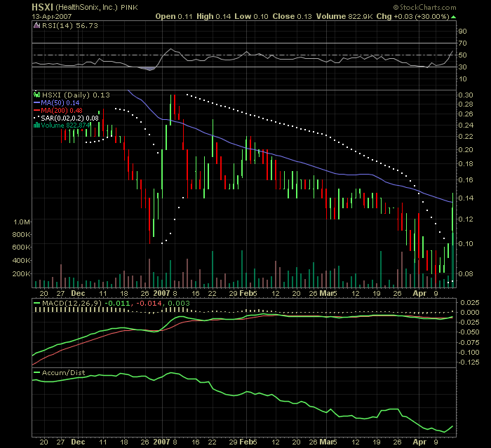Click the PINK exchange label
Screen dimensions: 491x448
pos(129,7)
